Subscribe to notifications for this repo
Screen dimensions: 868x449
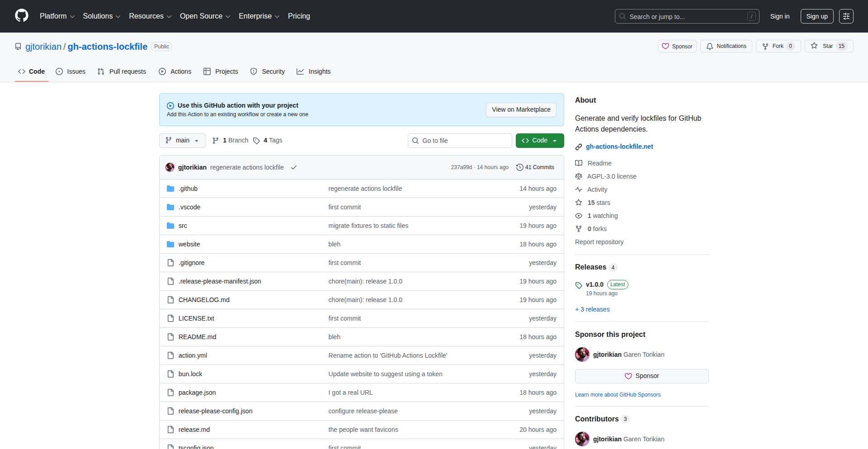[726, 46]
